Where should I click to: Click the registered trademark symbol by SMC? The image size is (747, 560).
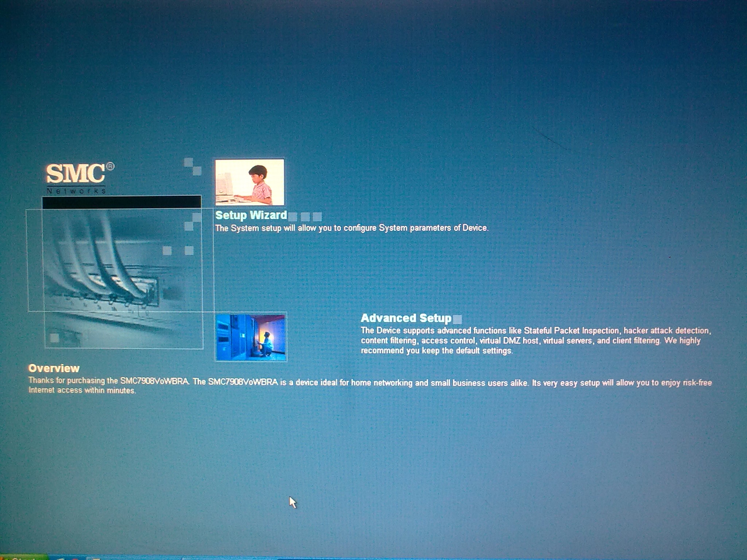[110, 167]
